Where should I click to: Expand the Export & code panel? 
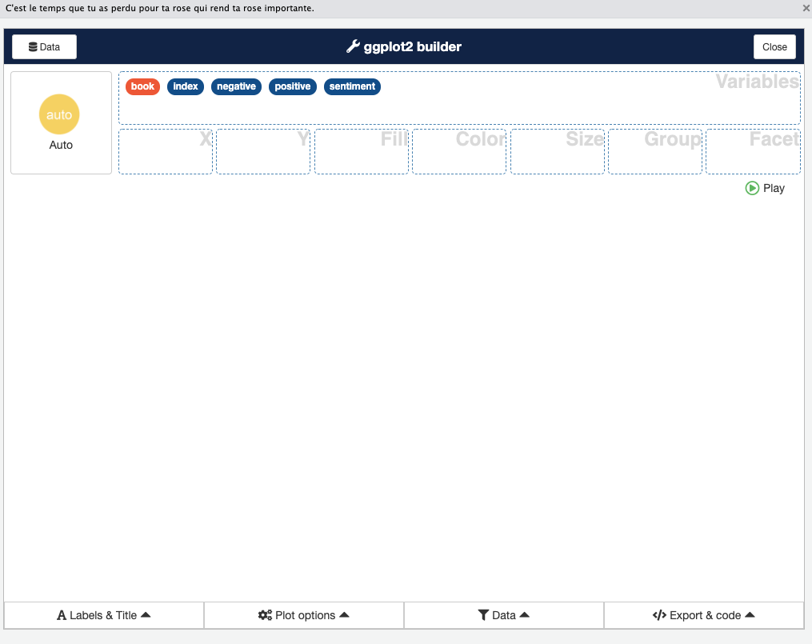coord(704,615)
